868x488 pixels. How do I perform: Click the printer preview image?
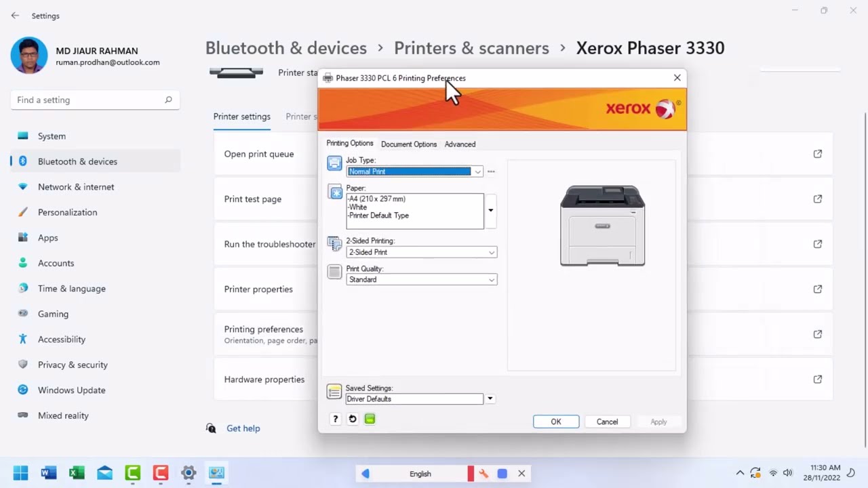tap(602, 226)
